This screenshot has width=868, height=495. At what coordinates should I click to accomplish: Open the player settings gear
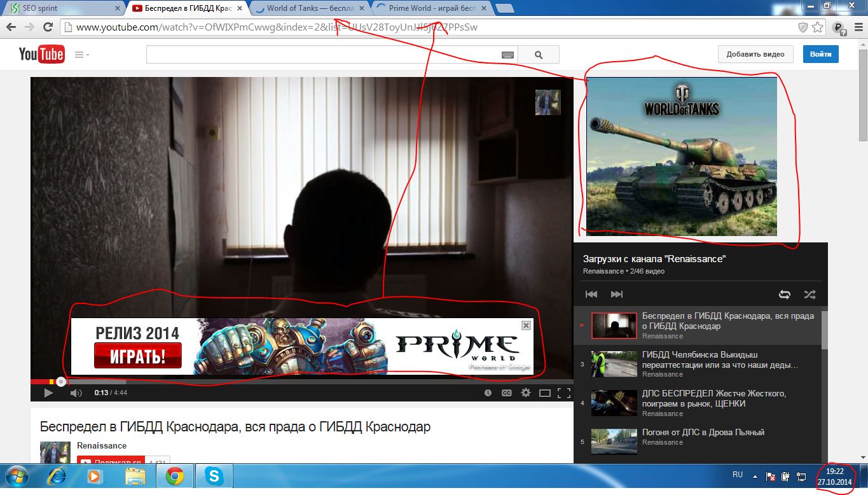click(526, 393)
